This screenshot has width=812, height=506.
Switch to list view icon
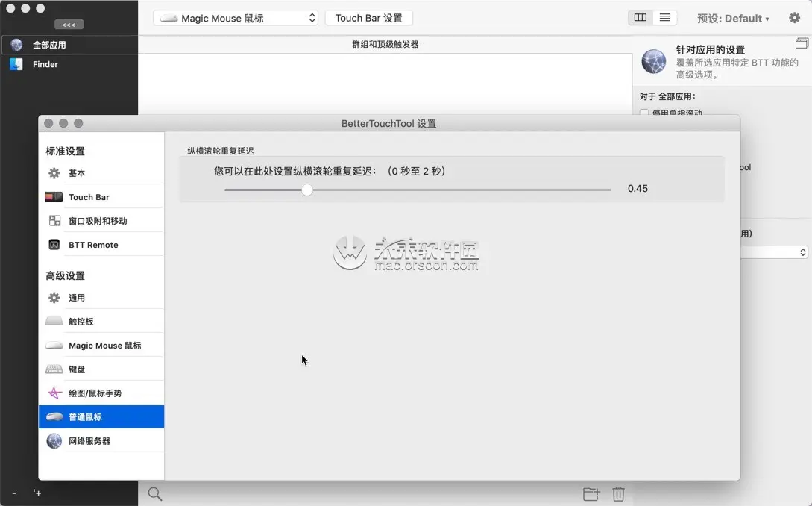[665, 18]
